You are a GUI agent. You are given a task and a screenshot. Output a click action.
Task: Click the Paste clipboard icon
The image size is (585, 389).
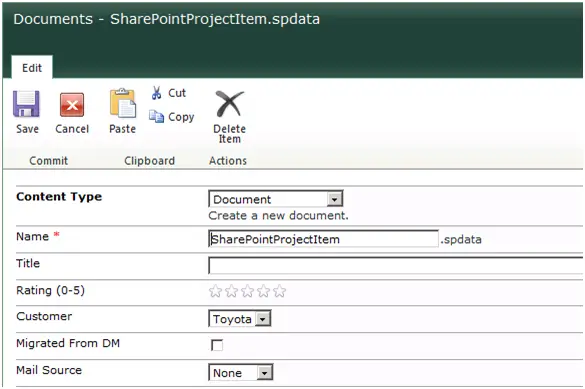123,103
